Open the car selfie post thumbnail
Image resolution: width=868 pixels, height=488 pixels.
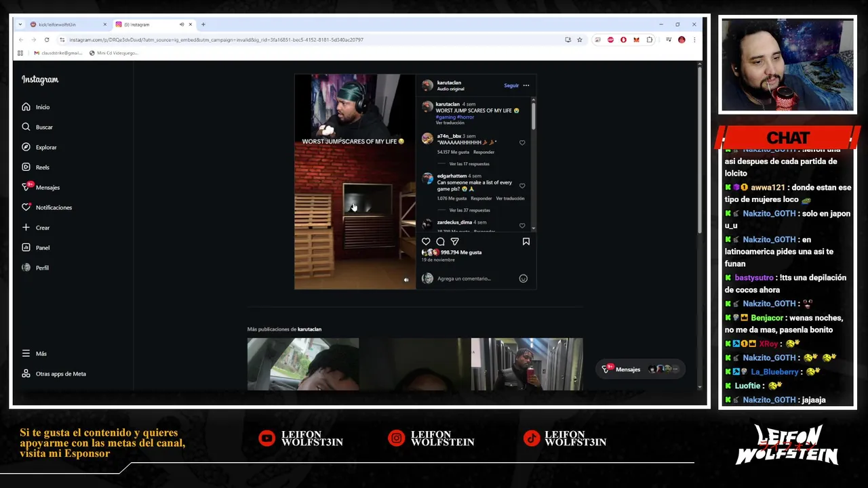[x=303, y=364]
